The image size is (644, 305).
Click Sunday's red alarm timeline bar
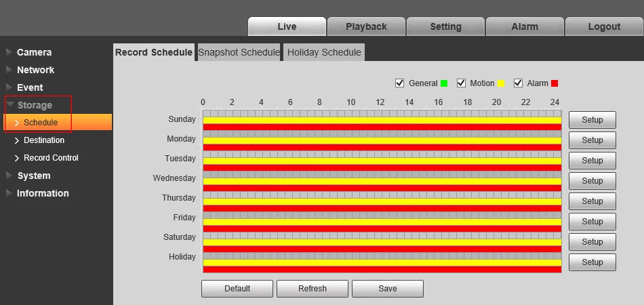pos(382,127)
